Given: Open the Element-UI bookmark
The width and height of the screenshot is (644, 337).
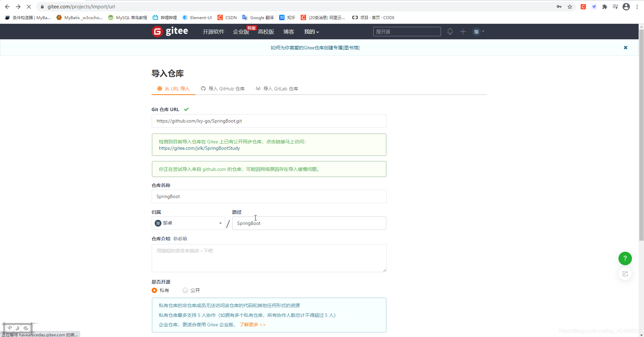Looking at the screenshot, I should pyautogui.click(x=197, y=17).
